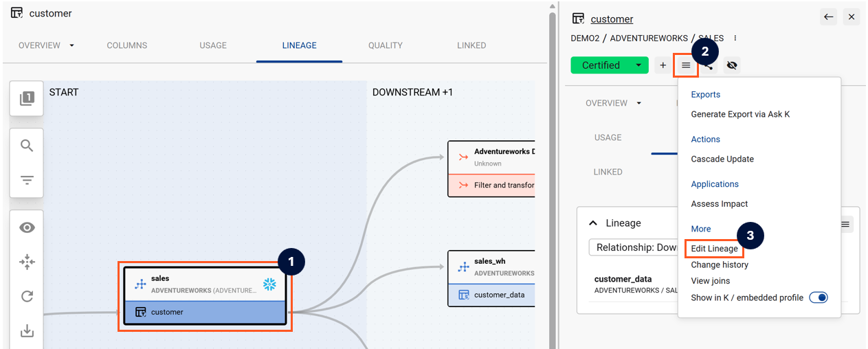Screen dimensions: 868x349
Task: Click the search icon in lineage toolbar
Action: (x=27, y=146)
